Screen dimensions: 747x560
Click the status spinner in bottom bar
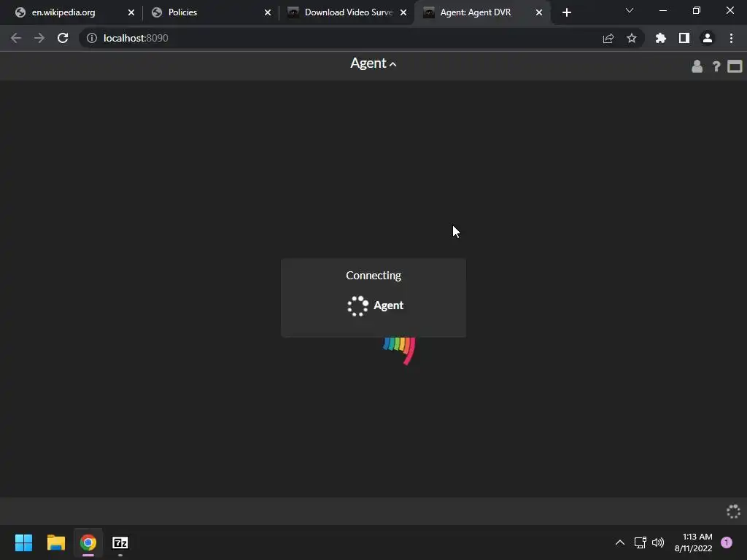coord(733,511)
